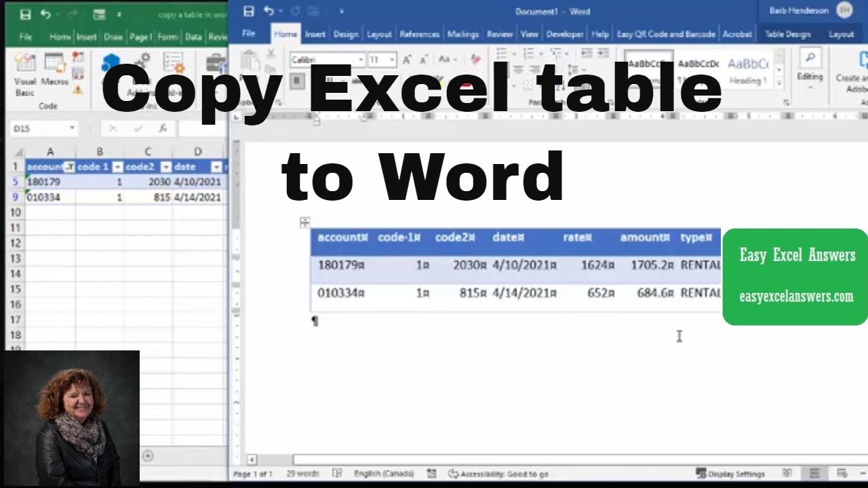Open Macro Security warning icon in Excel
This screenshot has width=868, height=488.
click(78, 89)
